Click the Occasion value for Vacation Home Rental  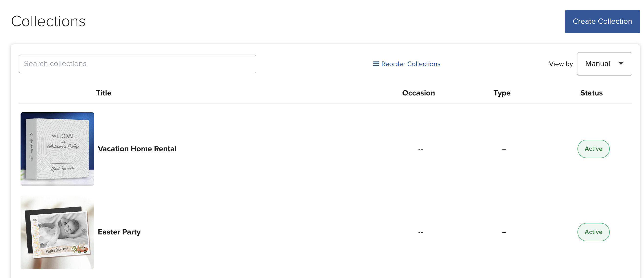[x=421, y=149]
